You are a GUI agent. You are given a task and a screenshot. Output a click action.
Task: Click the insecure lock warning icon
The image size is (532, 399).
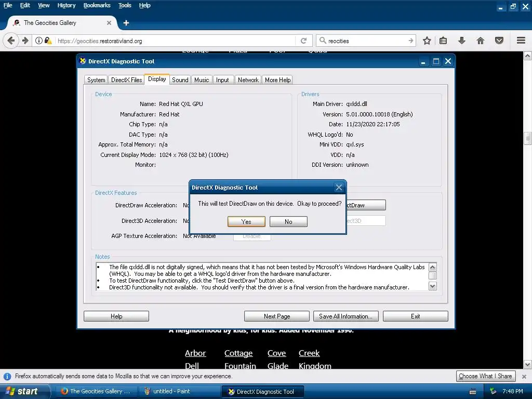pos(48,41)
